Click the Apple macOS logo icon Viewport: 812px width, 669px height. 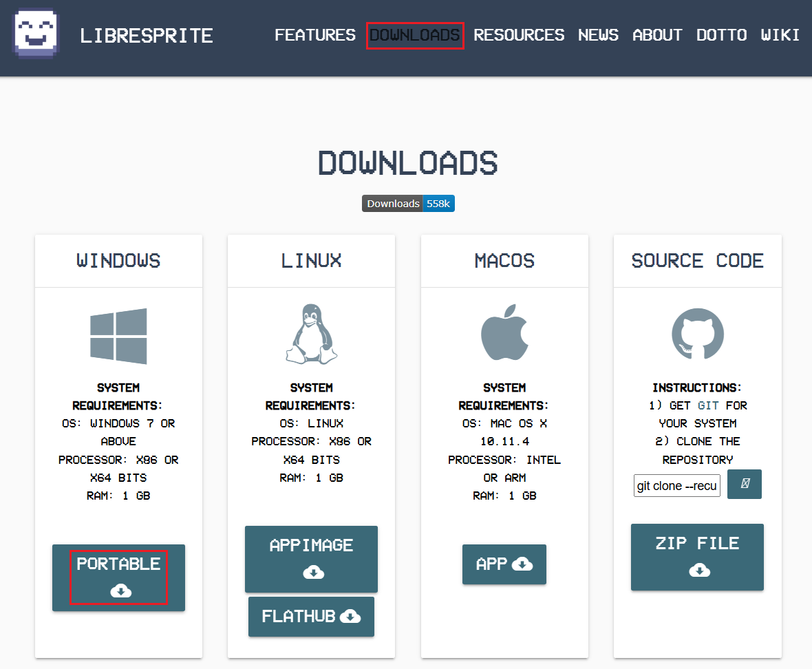(504, 332)
